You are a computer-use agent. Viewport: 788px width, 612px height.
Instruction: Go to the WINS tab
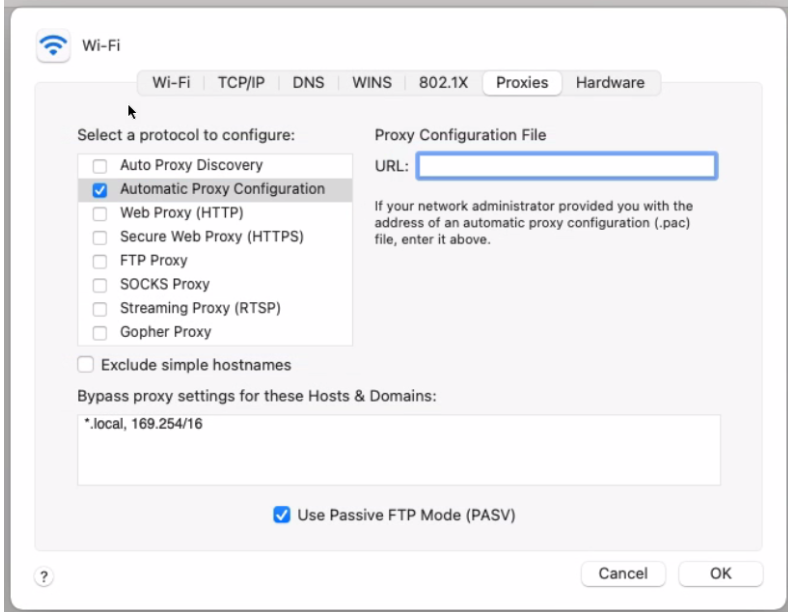(371, 83)
